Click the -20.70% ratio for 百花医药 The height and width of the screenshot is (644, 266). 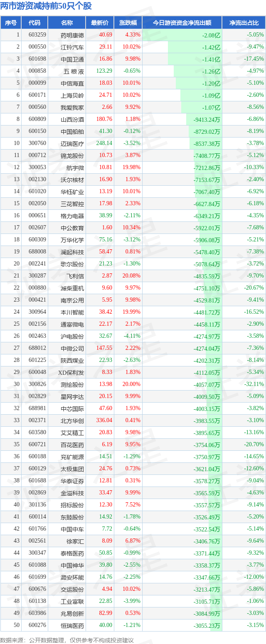[x=254, y=445]
